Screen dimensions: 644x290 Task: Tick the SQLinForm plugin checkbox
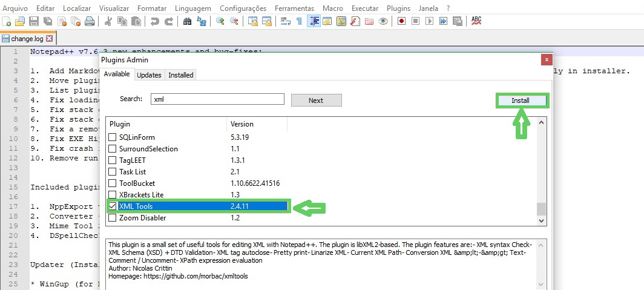pos(113,137)
